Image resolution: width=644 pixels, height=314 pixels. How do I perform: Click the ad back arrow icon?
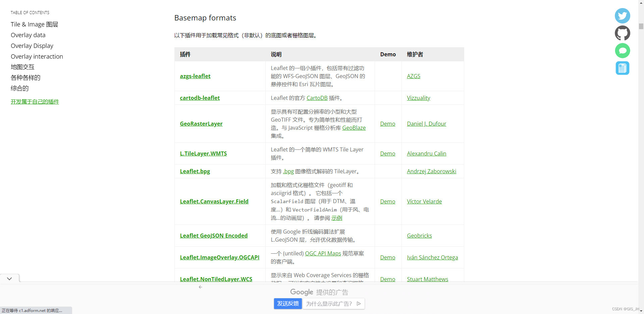[x=200, y=287]
